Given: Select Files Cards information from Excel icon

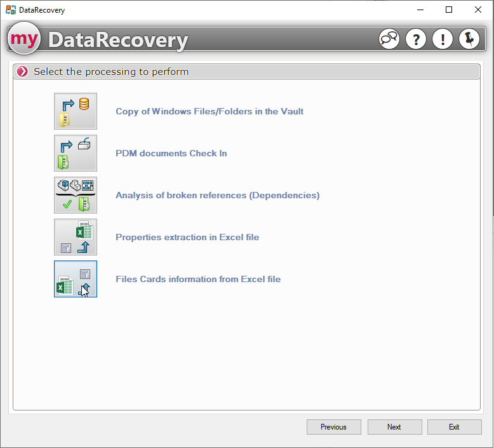Looking at the screenshot, I should pyautogui.click(x=76, y=279).
